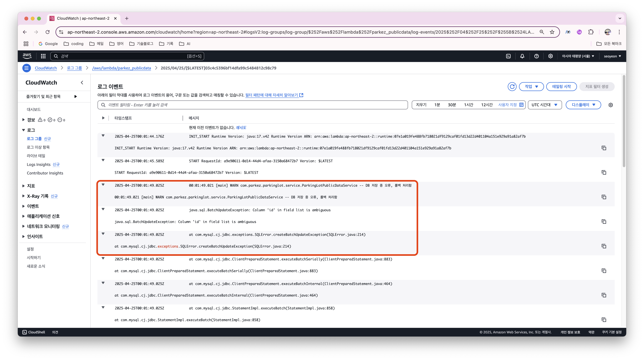The height and width of the screenshot is (360, 644).
Task: Click the AWS help question icon
Action: click(536, 56)
